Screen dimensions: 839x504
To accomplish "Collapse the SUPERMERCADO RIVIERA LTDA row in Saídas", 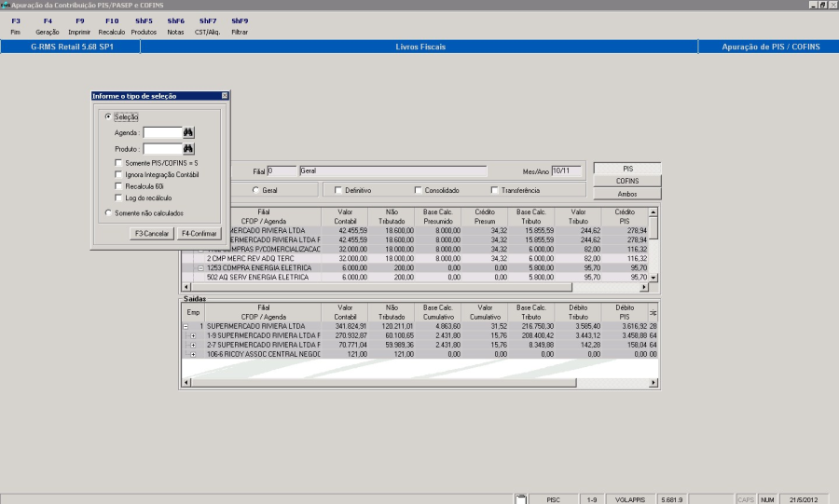I will pos(186,326).
